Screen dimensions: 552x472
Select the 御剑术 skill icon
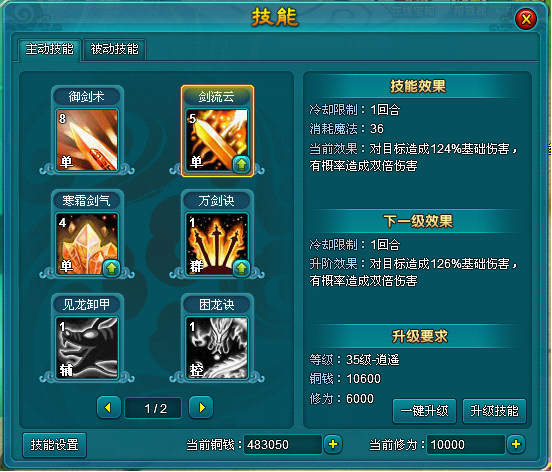click(87, 140)
